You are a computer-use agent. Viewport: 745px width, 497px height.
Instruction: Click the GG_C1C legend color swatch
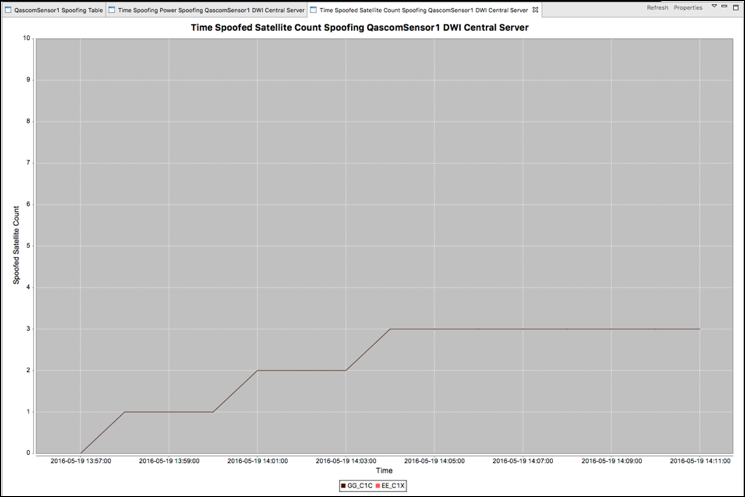[345, 485]
